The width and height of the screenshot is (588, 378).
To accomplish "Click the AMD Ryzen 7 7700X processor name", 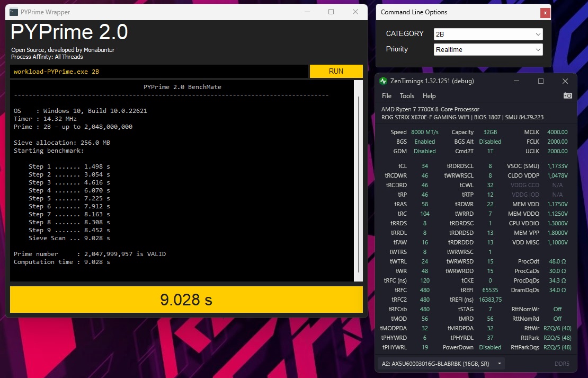I will click(430, 109).
